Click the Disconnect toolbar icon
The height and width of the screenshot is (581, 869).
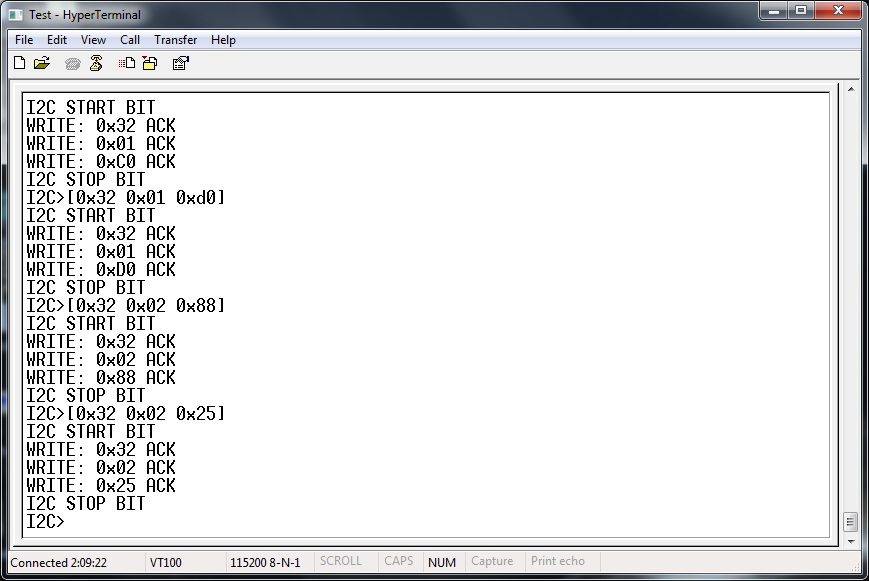click(x=96, y=63)
